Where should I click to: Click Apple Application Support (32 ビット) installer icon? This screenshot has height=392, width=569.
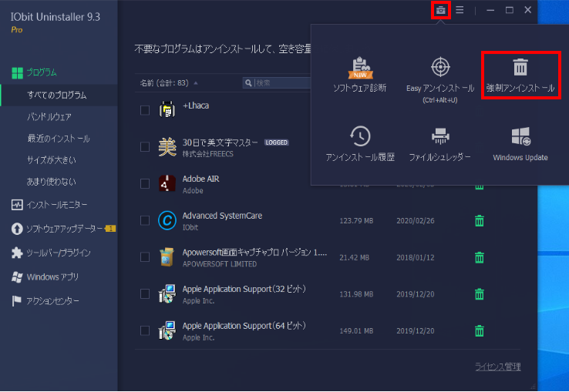pos(167,293)
